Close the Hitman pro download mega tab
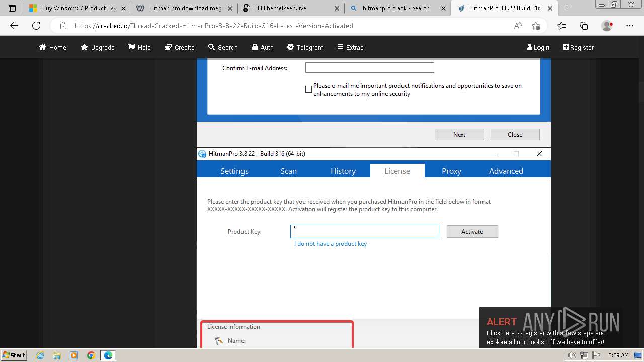The image size is (644, 362). (230, 8)
